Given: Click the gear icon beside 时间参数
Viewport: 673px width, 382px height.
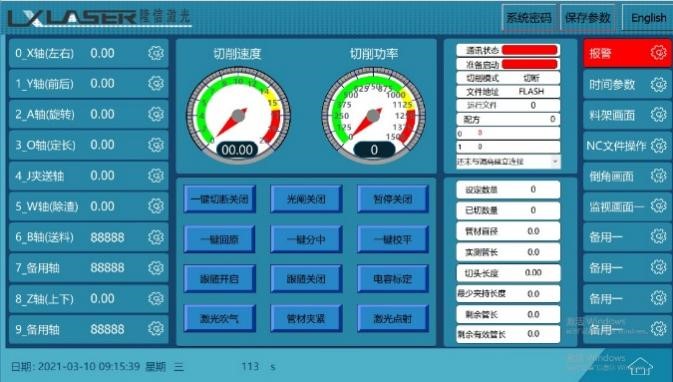Looking at the screenshot, I should coord(658,85).
